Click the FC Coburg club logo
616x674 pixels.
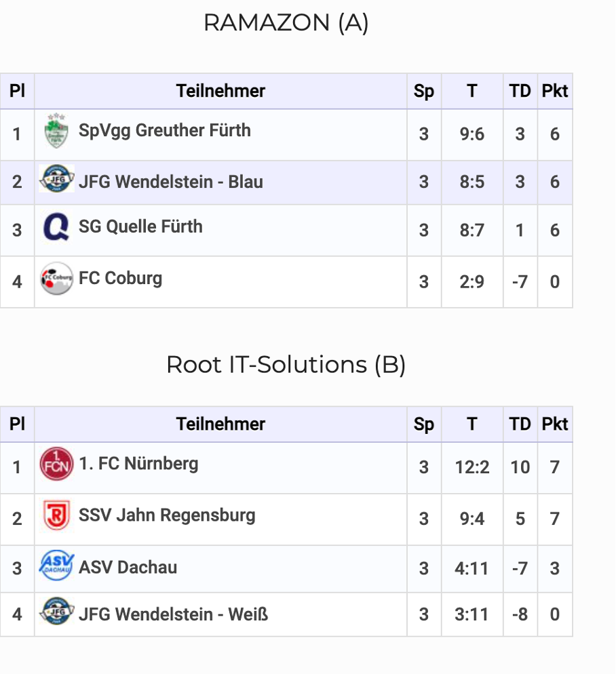[x=56, y=279]
